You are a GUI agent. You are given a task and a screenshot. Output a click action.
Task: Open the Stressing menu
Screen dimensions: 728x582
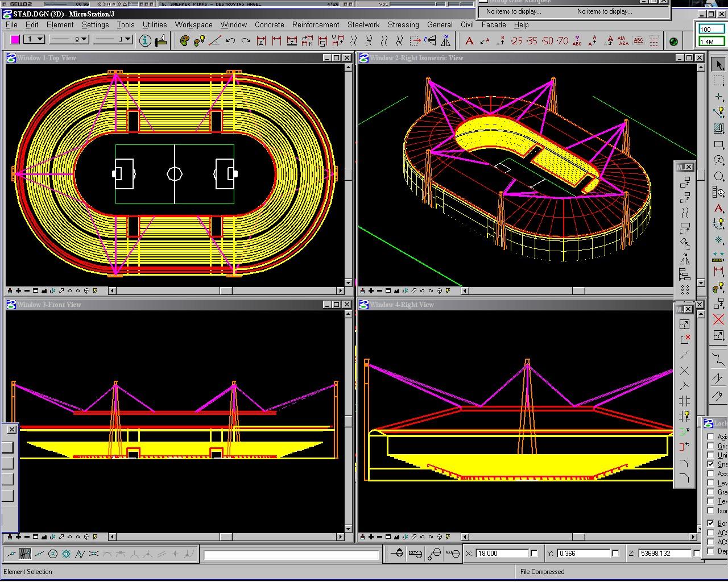[x=403, y=24]
